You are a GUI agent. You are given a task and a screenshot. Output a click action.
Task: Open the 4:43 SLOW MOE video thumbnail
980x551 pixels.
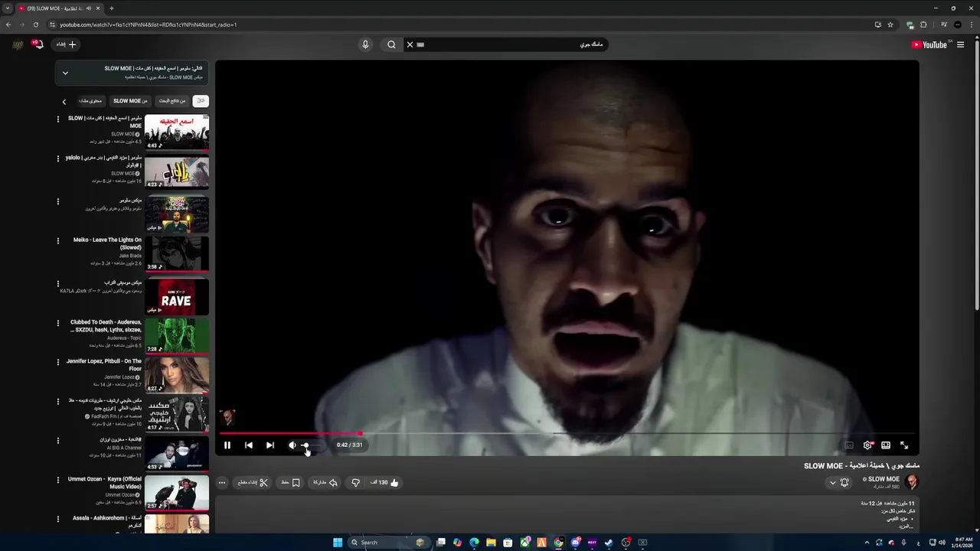[x=177, y=132]
